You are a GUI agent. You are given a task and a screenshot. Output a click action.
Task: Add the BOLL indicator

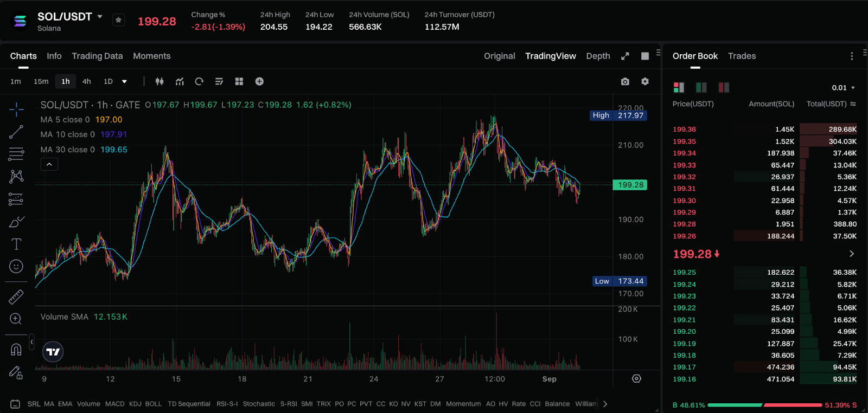(x=154, y=404)
